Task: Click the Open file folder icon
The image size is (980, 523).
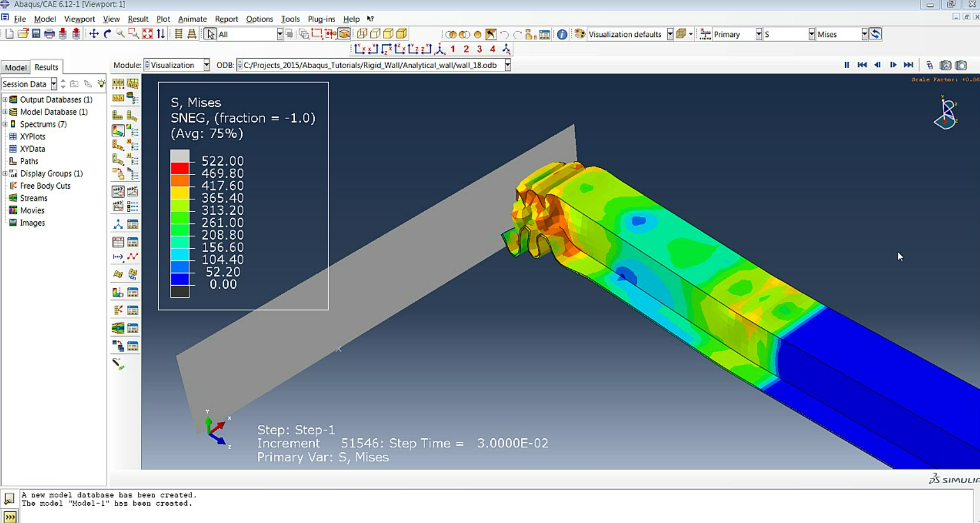Action: [x=23, y=34]
